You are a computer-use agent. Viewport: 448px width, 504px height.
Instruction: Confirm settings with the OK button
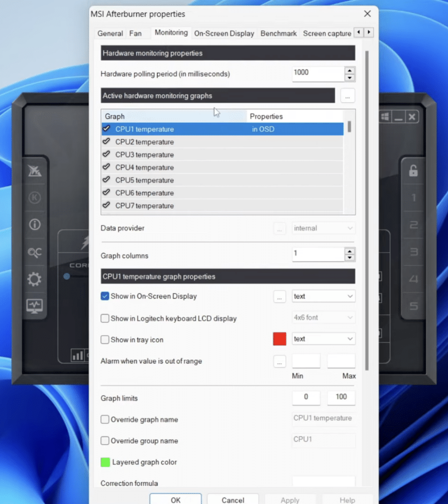pos(176,499)
